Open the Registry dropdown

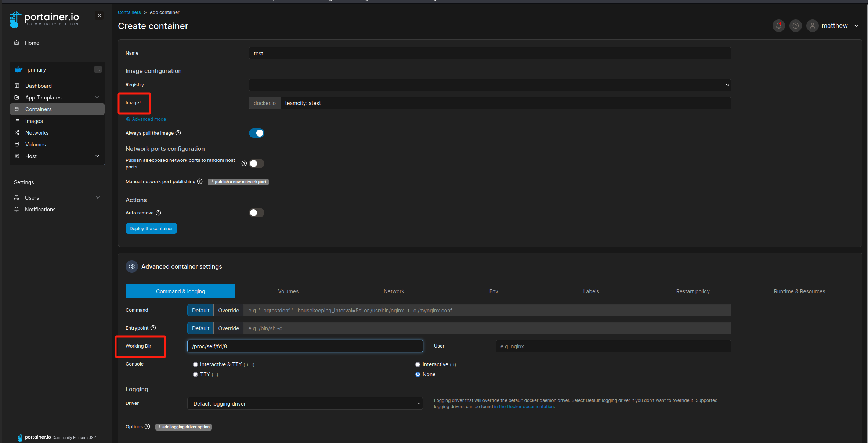point(490,85)
